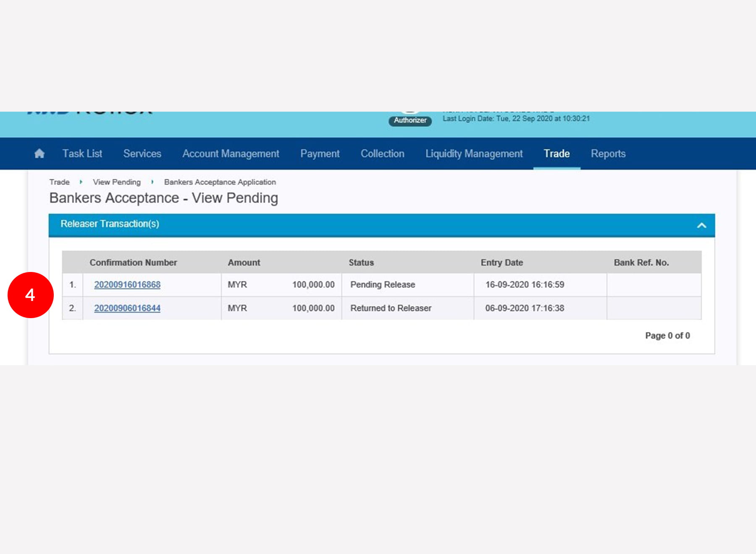756x554 pixels.
Task: Click the Home icon in navigation bar
Action: coord(39,154)
